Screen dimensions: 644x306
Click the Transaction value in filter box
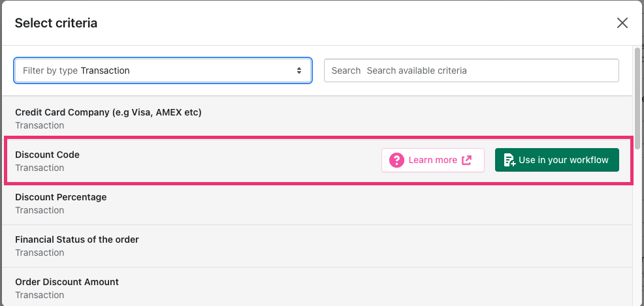pos(105,70)
